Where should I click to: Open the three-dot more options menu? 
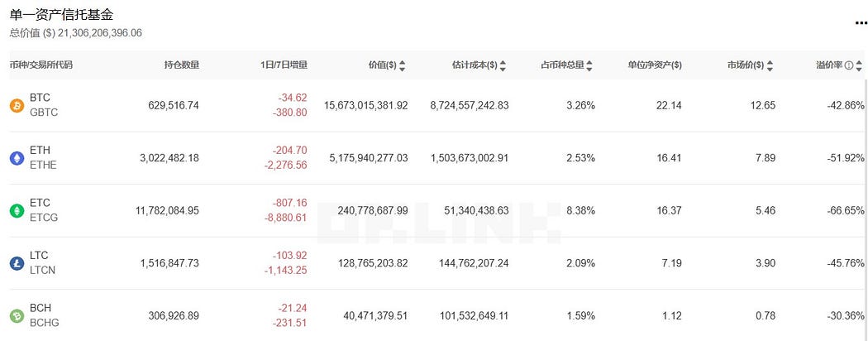click(x=861, y=23)
